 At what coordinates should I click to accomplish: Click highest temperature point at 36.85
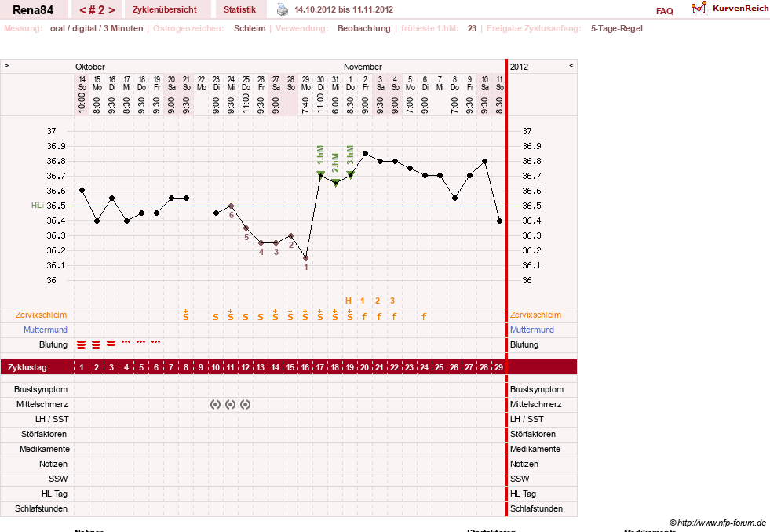pos(365,153)
